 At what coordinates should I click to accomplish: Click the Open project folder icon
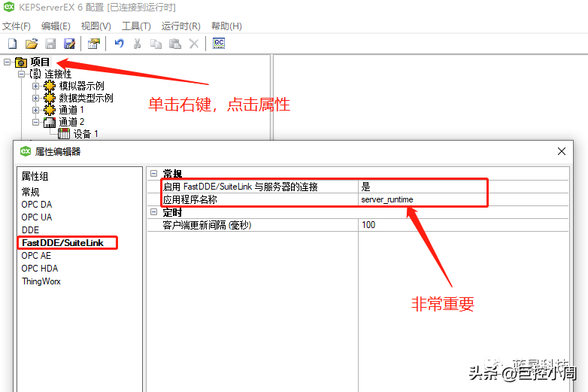point(32,44)
